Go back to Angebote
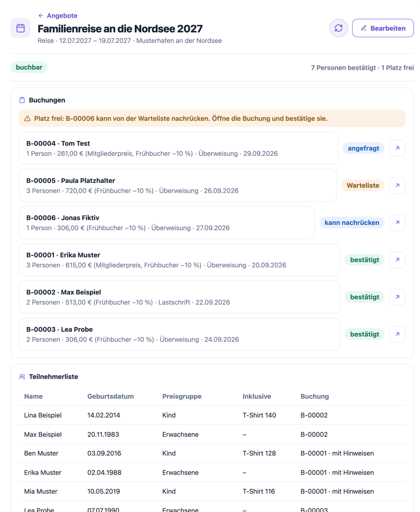This screenshot has height=512, width=420. click(x=58, y=16)
